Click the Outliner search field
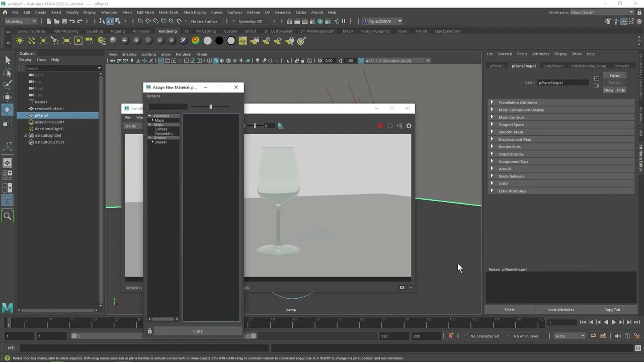Viewport: 644px width, 362px height. tap(60, 68)
